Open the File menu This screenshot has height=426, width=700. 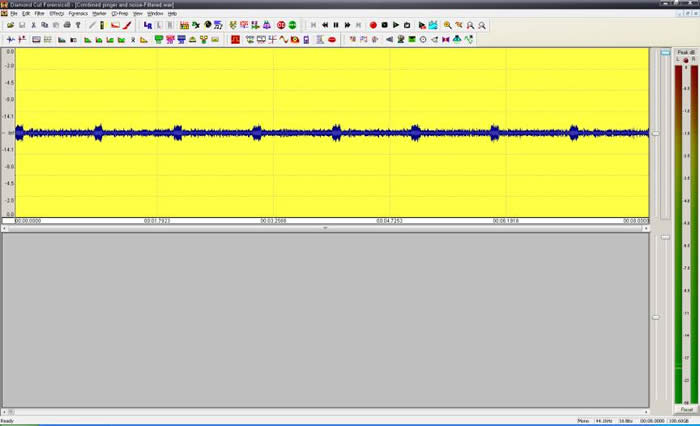click(x=14, y=14)
